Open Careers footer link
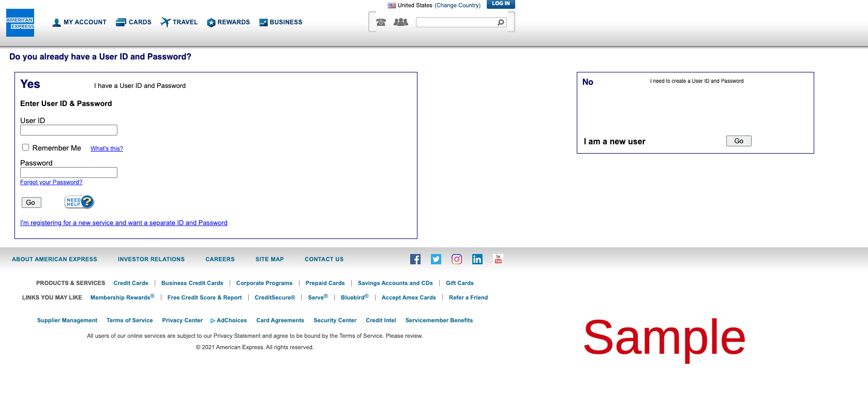Screen dimensions: 868x404 pos(220,259)
